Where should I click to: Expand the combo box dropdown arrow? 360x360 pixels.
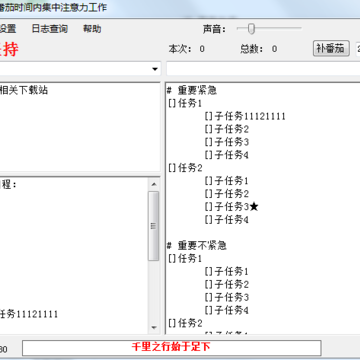(x=155, y=69)
